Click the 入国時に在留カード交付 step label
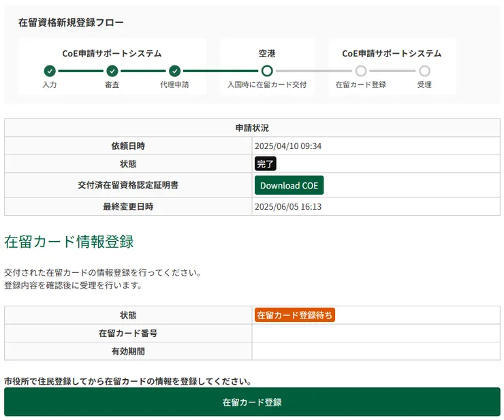The image size is (504, 420). [x=267, y=84]
